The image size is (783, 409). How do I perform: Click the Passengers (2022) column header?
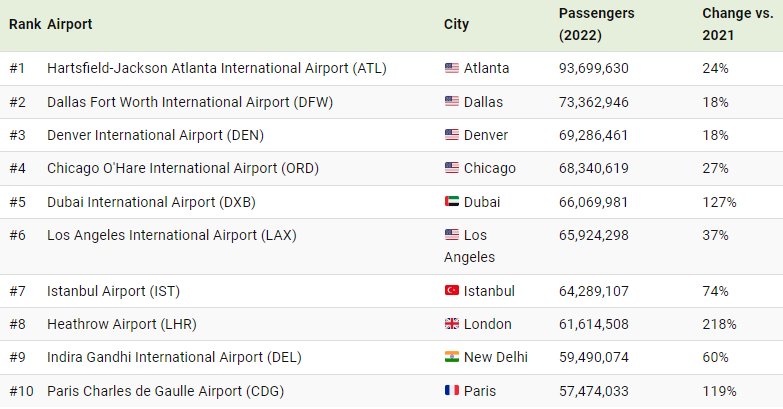click(x=596, y=24)
